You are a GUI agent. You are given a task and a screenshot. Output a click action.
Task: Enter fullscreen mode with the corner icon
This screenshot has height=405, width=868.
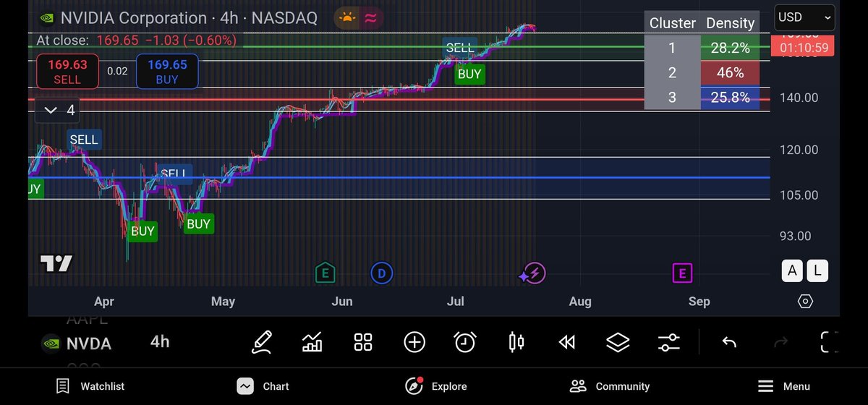click(x=830, y=342)
